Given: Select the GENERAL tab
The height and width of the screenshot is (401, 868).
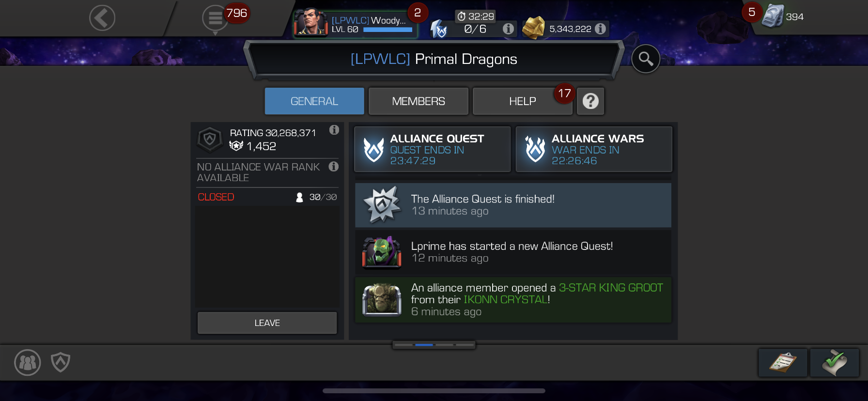Looking at the screenshot, I should click(314, 101).
